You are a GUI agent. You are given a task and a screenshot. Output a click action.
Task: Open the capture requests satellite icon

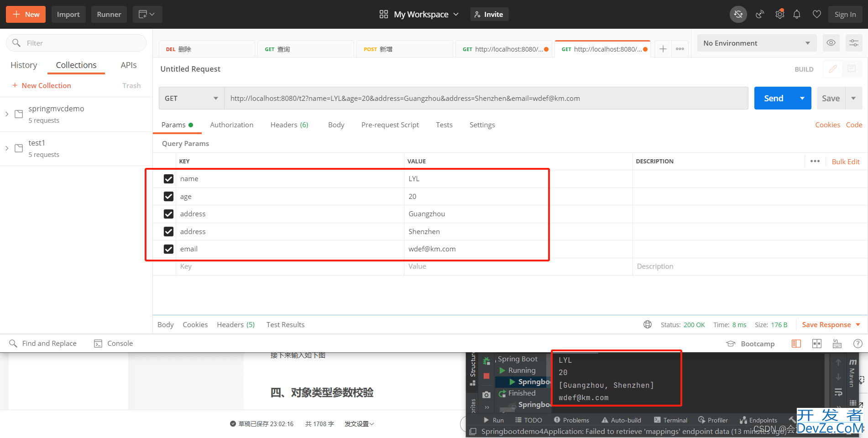pyautogui.click(x=760, y=15)
